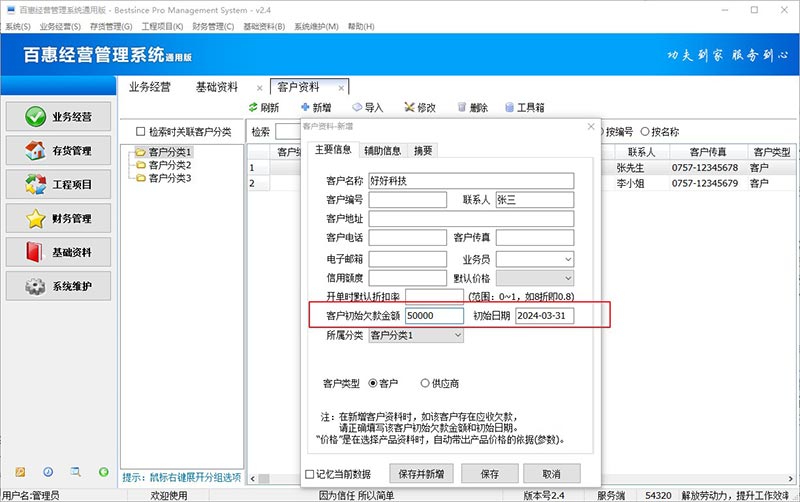Click the 信用额度 input field
800x502 pixels.
tap(408, 278)
